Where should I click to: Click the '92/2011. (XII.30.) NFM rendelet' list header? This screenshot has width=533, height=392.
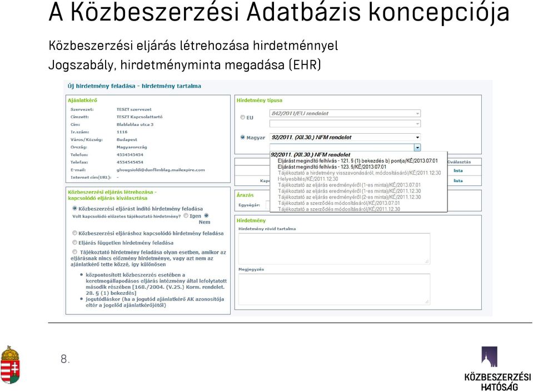[x=310, y=154]
